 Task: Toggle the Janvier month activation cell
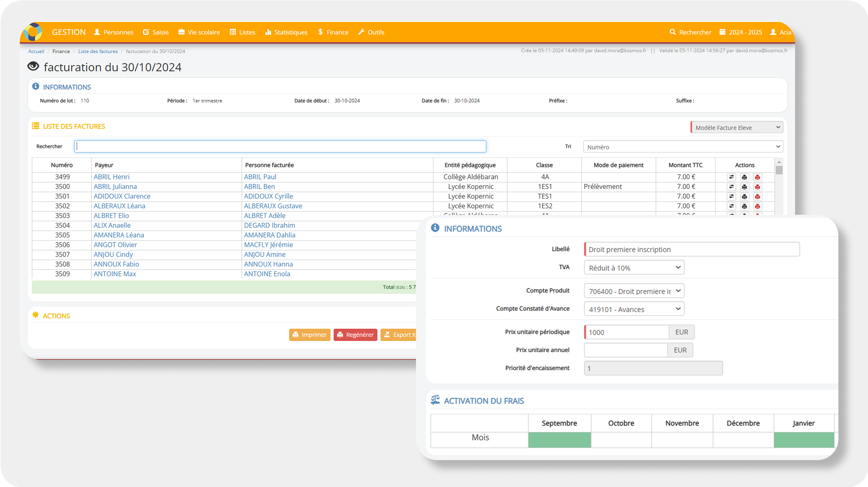click(804, 440)
